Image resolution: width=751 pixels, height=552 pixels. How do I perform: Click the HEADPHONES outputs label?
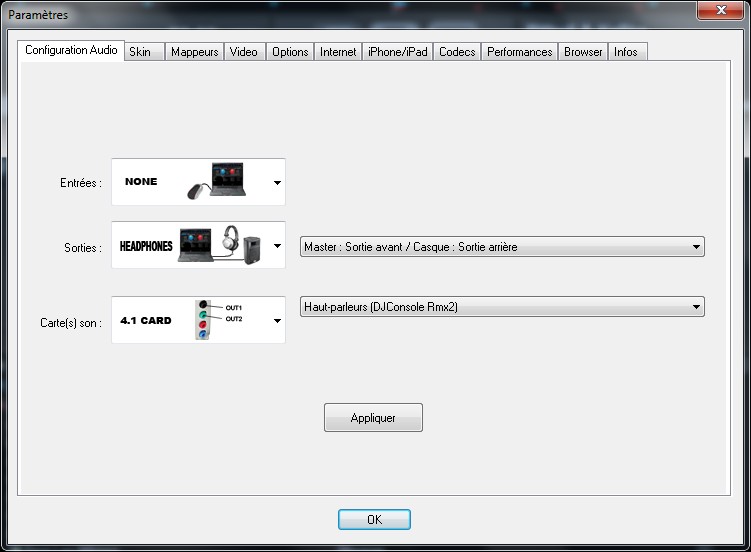(x=146, y=246)
